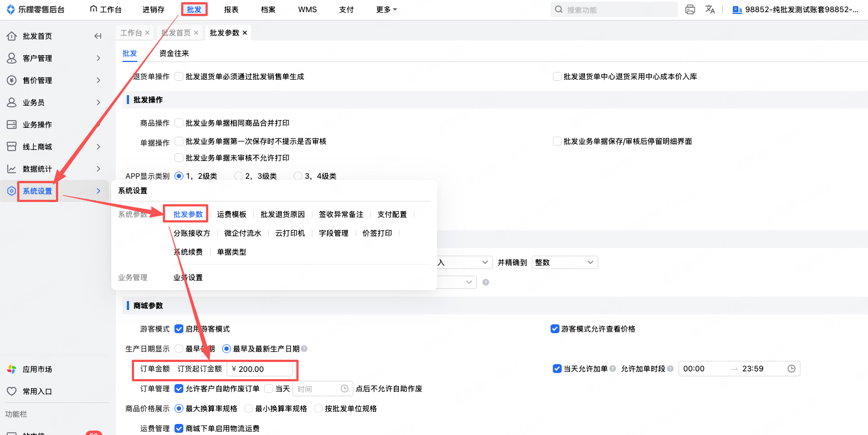Uncheck 启用游客模式 checkbox
The image size is (868, 435).
pyautogui.click(x=179, y=329)
